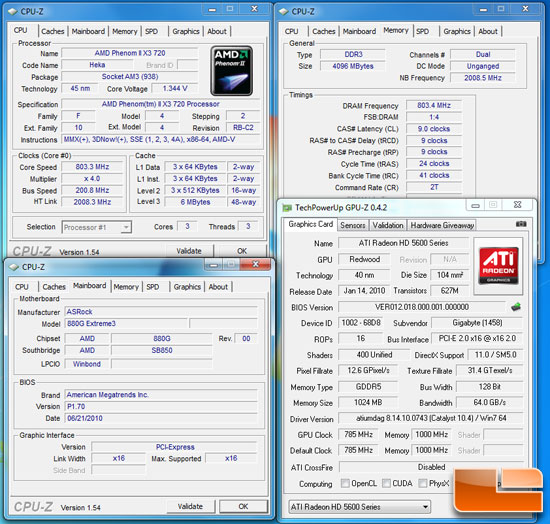Viewport: 550px width, 524px height.
Task: Close the GPU-Z window
Action: click(517, 204)
